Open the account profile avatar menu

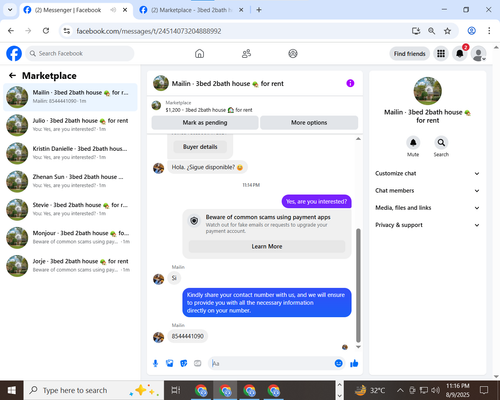[x=479, y=54]
